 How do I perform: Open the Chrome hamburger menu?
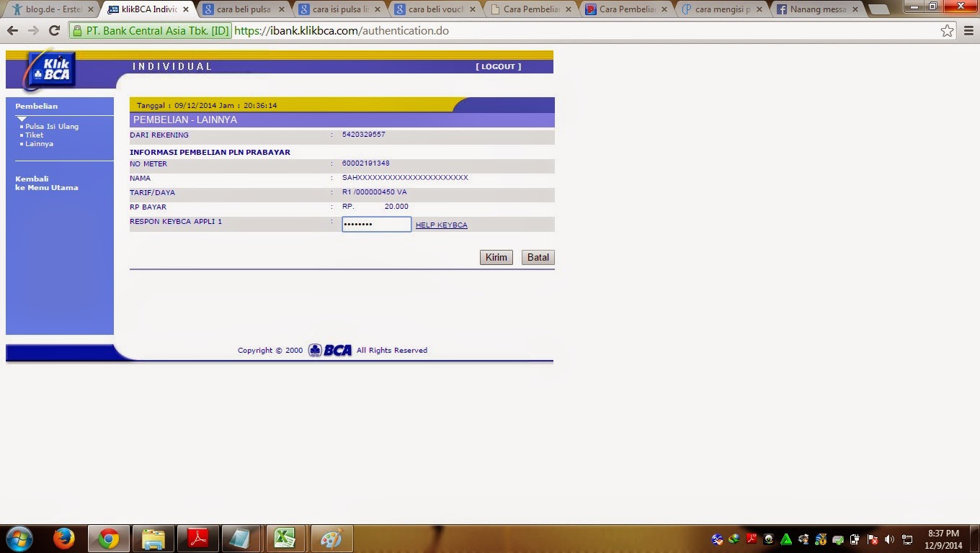pos(968,31)
